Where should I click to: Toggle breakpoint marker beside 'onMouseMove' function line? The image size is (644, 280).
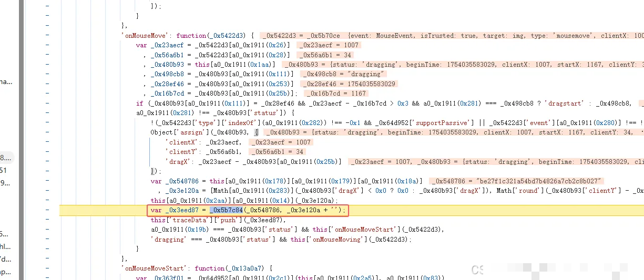pos(47,35)
